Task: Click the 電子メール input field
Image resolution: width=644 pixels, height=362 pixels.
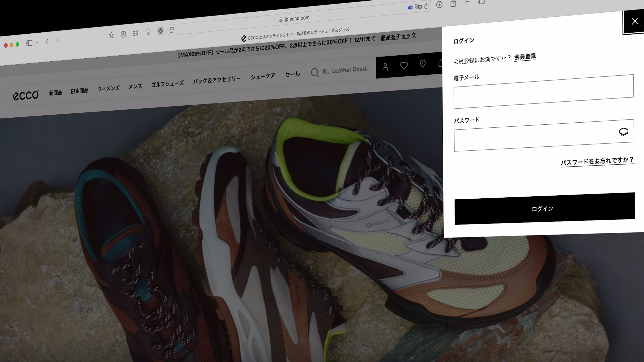Action: tap(543, 92)
